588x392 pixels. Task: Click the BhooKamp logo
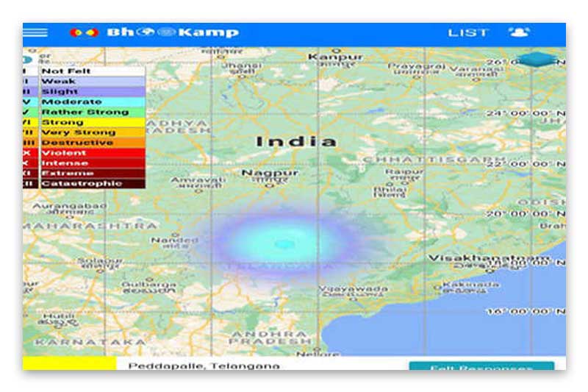tap(154, 32)
